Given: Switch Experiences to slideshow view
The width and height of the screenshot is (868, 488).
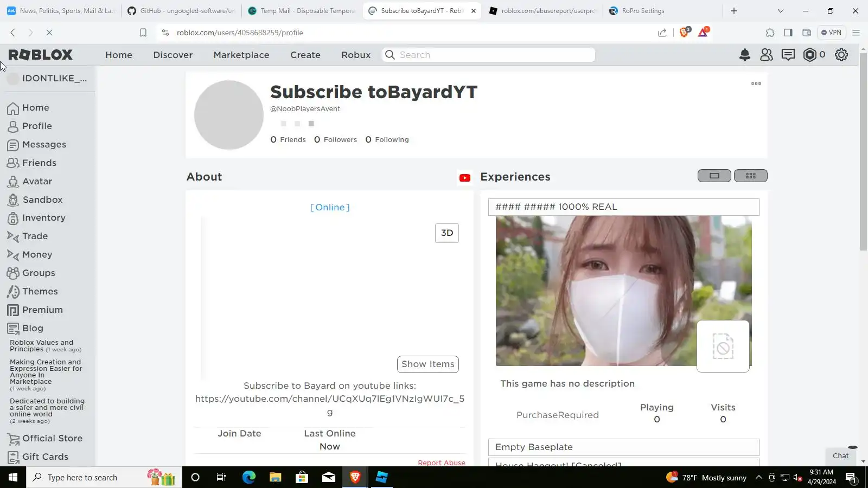Looking at the screenshot, I should (714, 176).
